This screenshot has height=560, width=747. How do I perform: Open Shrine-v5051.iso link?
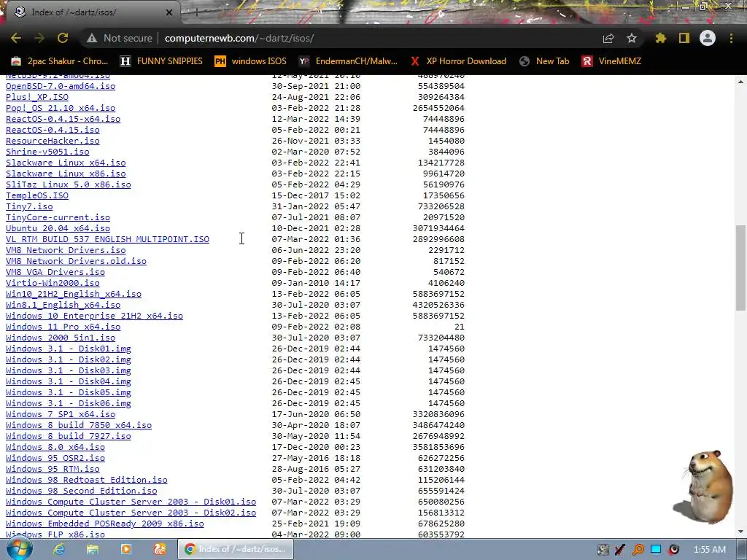pos(47,152)
